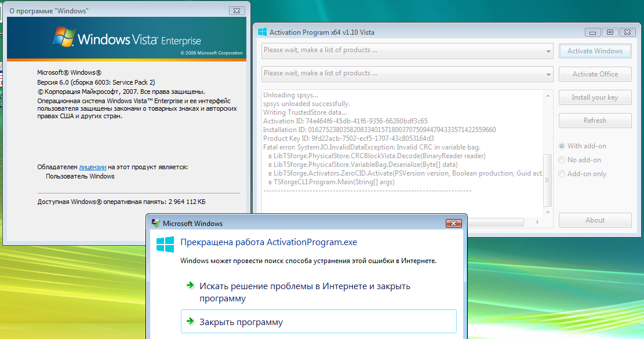644x339 pixels.
Task: Click the TSforgeCLI.Program.Main stack trace line
Action: 332,182
